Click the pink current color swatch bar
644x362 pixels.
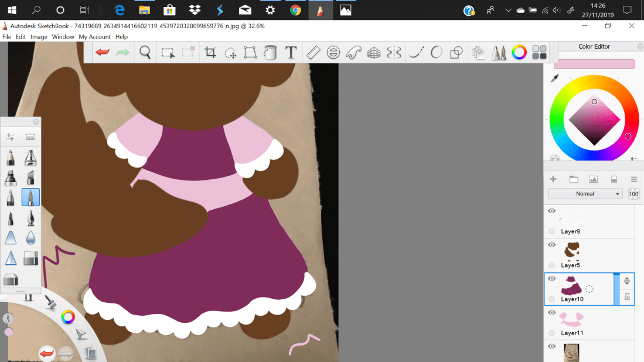coord(594,64)
